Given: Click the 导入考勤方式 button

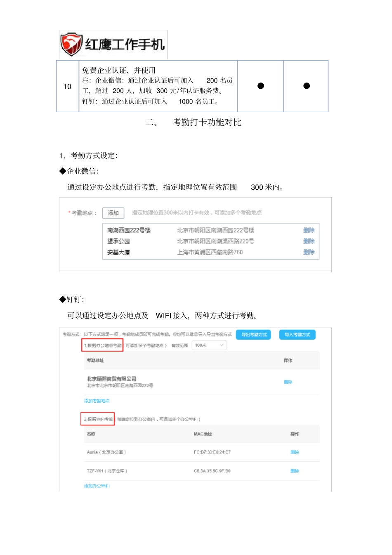Looking at the screenshot, I should coord(297,335).
